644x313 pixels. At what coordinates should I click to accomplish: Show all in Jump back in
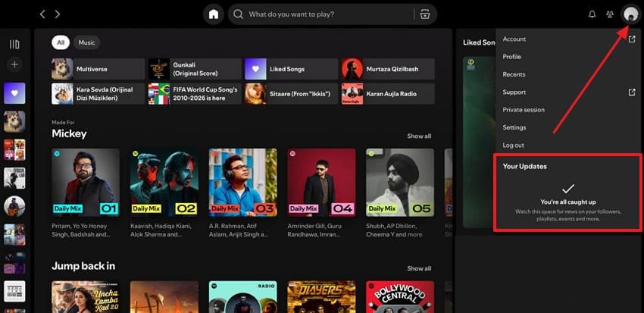419,268
